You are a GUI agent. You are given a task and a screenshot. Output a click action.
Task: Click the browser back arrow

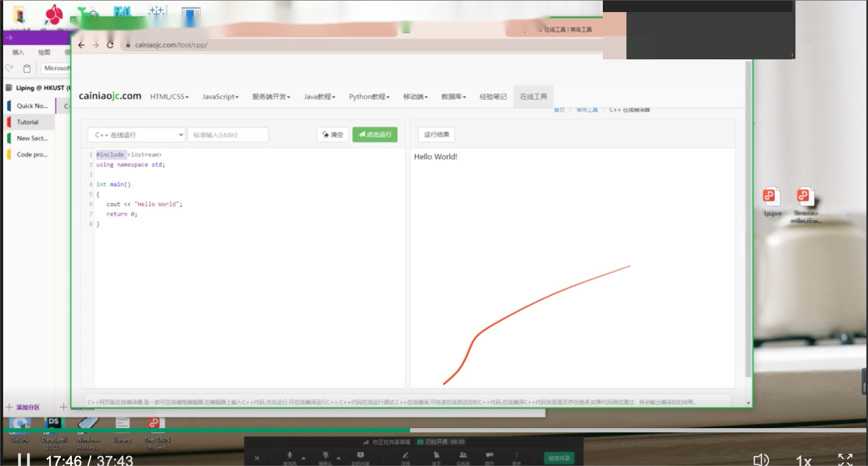pos(81,45)
